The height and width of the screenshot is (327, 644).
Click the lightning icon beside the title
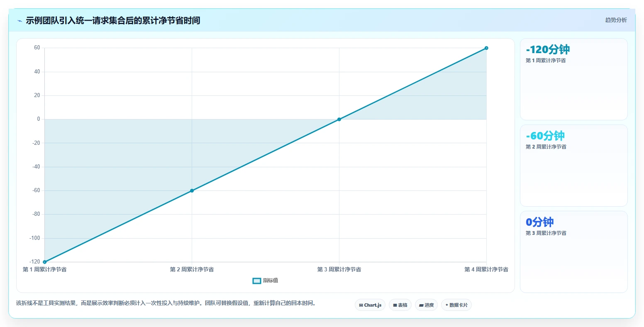click(x=20, y=20)
